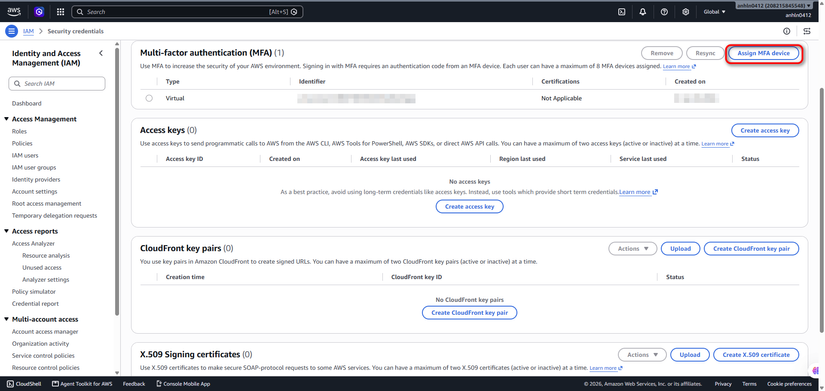The height and width of the screenshot is (391, 825).
Task: Click the Assign MFA device button
Action: click(x=763, y=53)
